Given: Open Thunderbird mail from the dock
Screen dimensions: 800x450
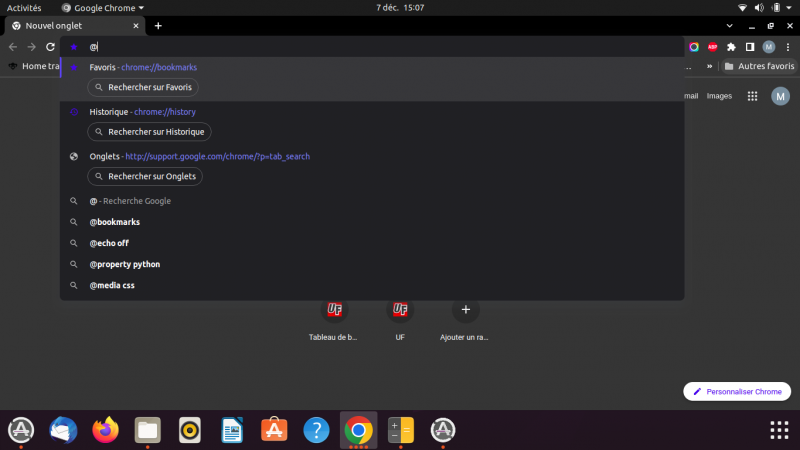Looking at the screenshot, I should click(62, 430).
